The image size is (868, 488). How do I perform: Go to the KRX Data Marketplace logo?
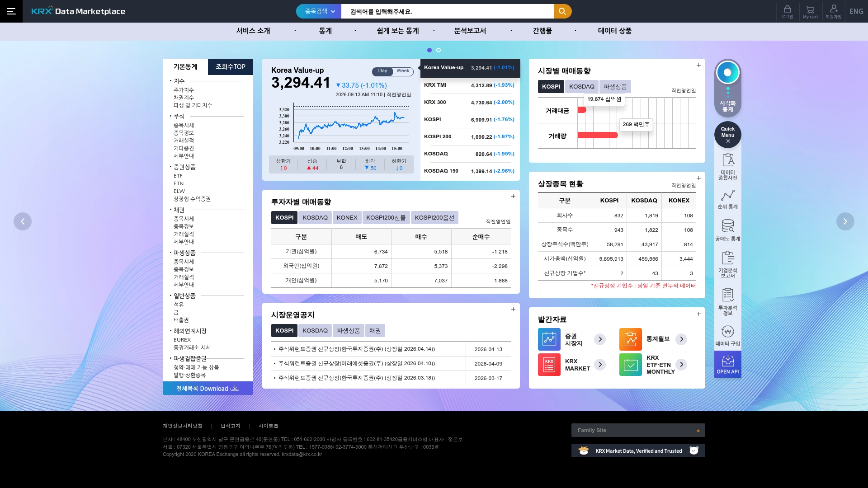point(78,11)
